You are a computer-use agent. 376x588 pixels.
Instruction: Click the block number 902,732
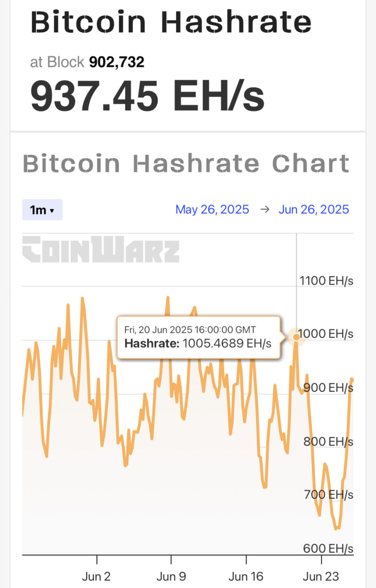coord(117,62)
